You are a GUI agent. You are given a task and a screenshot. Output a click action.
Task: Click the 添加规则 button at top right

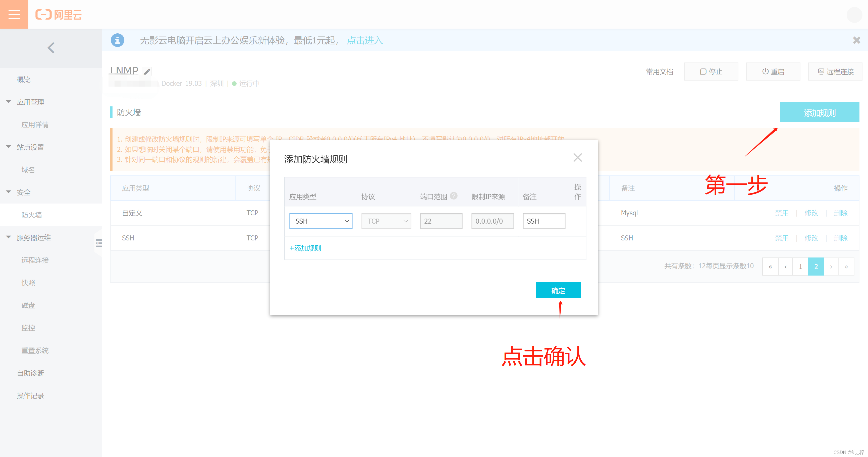pyautogui.click(x=820, y=112)
